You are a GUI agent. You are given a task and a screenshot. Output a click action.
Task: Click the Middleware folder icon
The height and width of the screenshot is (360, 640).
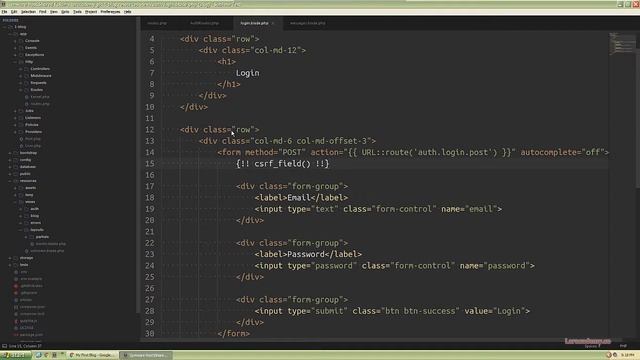(26, 76)
